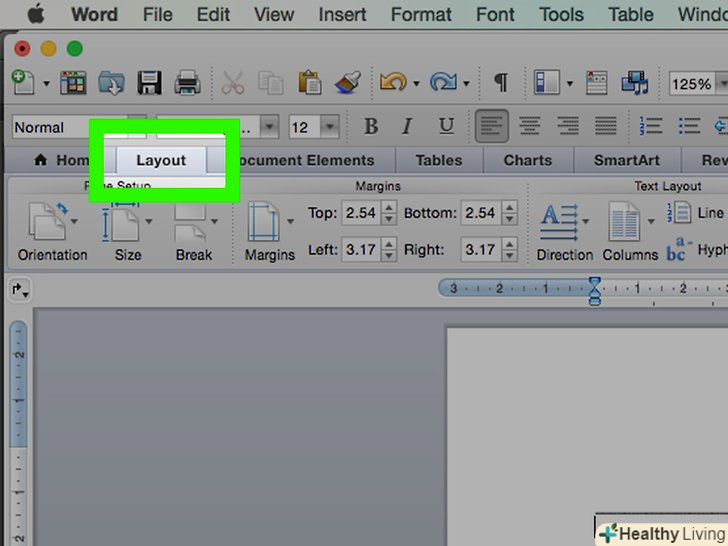
Task: Click the Left margin field
Action: [x=361, y=250]
